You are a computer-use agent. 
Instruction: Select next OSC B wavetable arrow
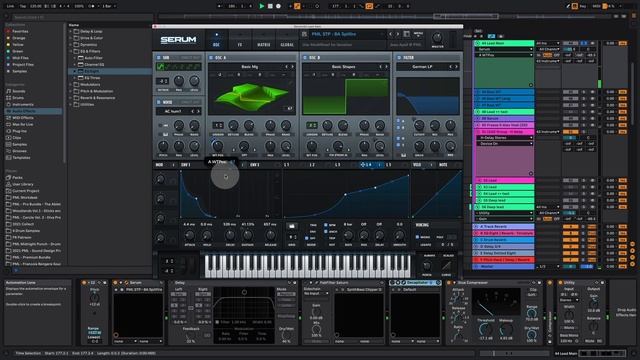386,67
